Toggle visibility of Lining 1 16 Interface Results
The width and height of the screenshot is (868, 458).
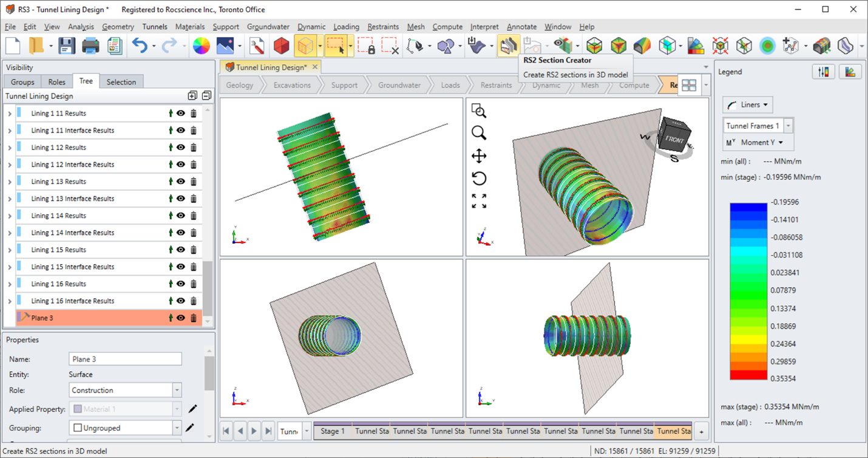click(x=181, y=301)
